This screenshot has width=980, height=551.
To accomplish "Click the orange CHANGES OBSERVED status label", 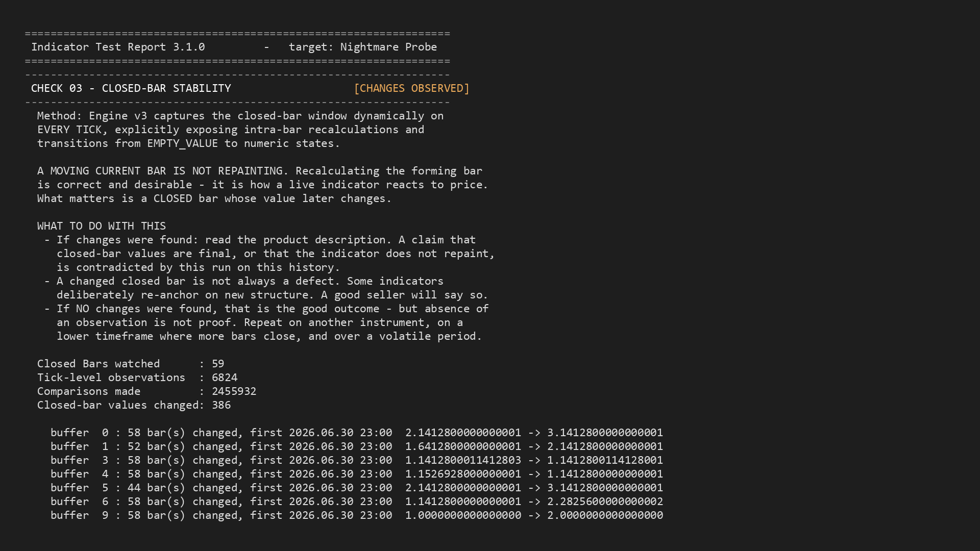I will pos(411,88).
